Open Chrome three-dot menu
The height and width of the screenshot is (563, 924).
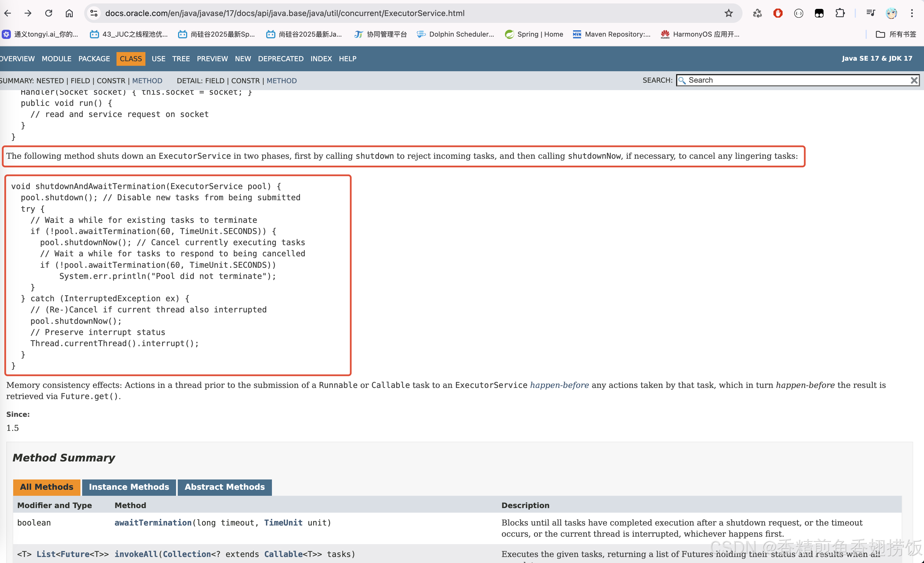point(912,13)
